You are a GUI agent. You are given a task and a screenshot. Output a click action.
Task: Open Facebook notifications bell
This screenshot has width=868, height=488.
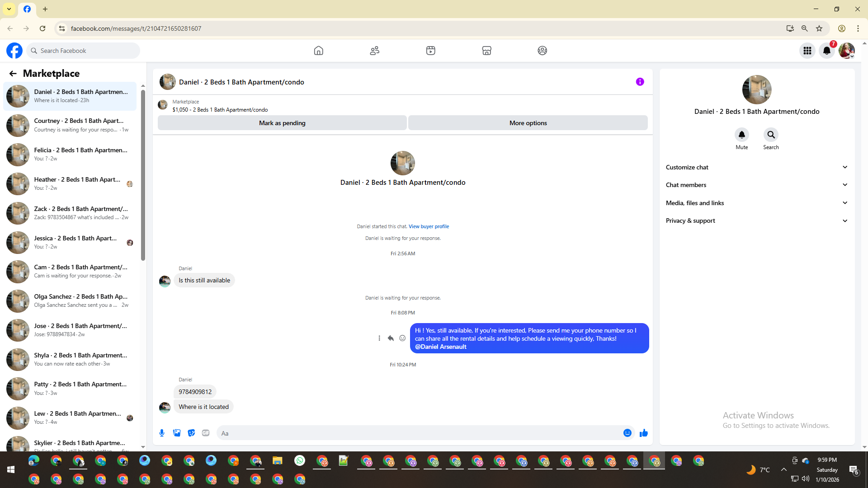pyautogui.click(x=827, y=51)
